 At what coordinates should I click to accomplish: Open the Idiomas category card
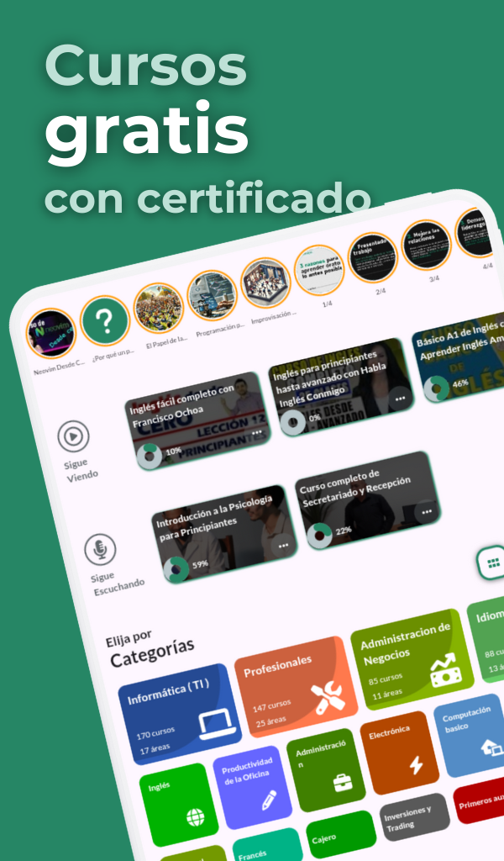486,640
